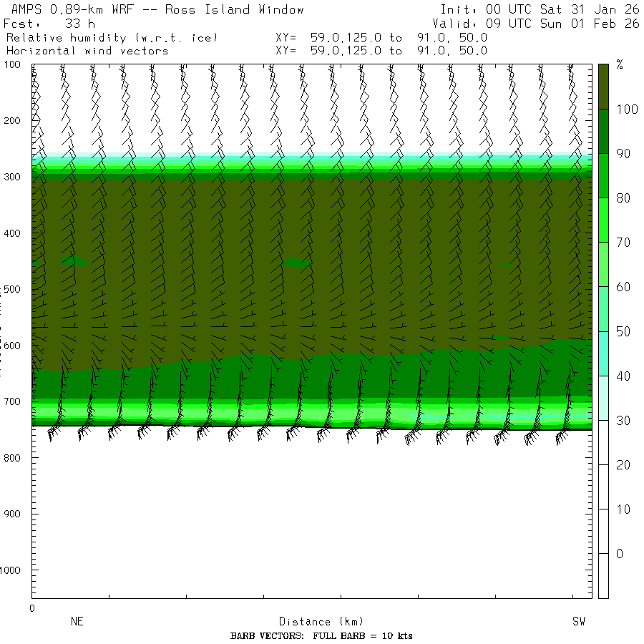Image resolution: width=644 pixels, height=644 pixels.
Task: Click the colorbar label '20'
Action: point(623,464)
